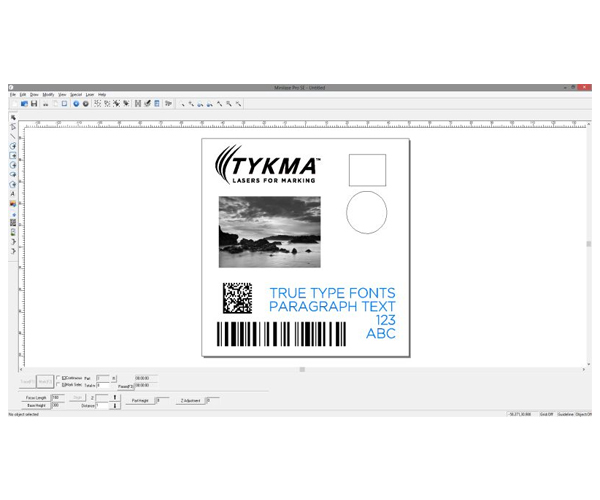Select the bitmap image tool
Image resolution: width=600 pixels, height=500 pixels.
tap(13, 203)
